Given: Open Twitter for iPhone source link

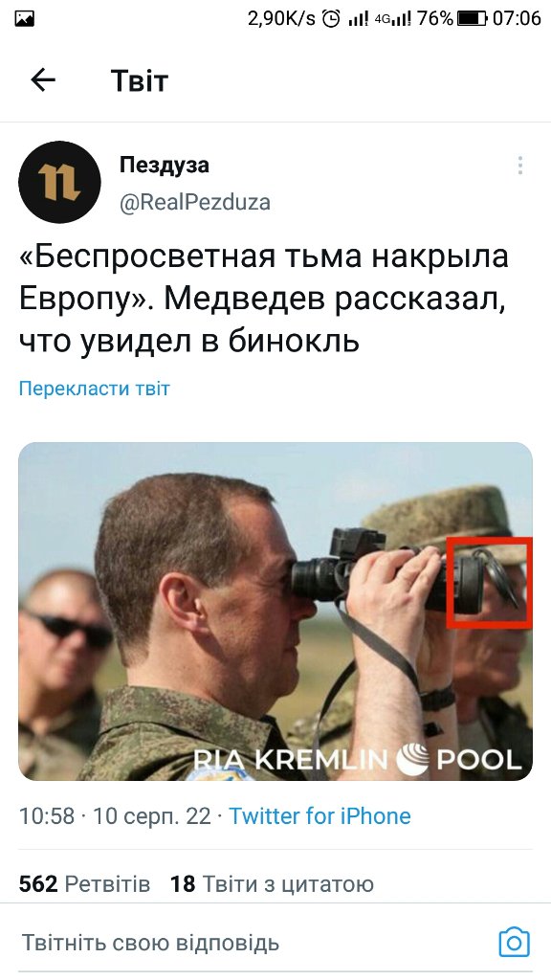Looking at the screenshot, I should [320, 815].
